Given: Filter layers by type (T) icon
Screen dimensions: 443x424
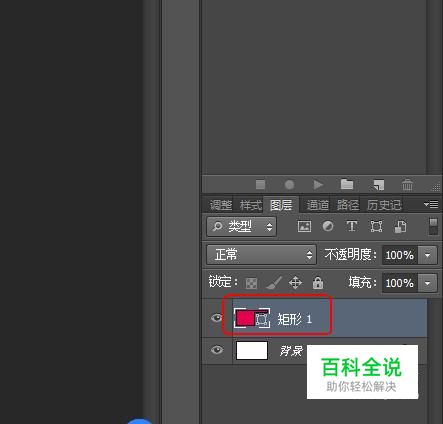Looking at the screenshot, I should tap(352, 226).
